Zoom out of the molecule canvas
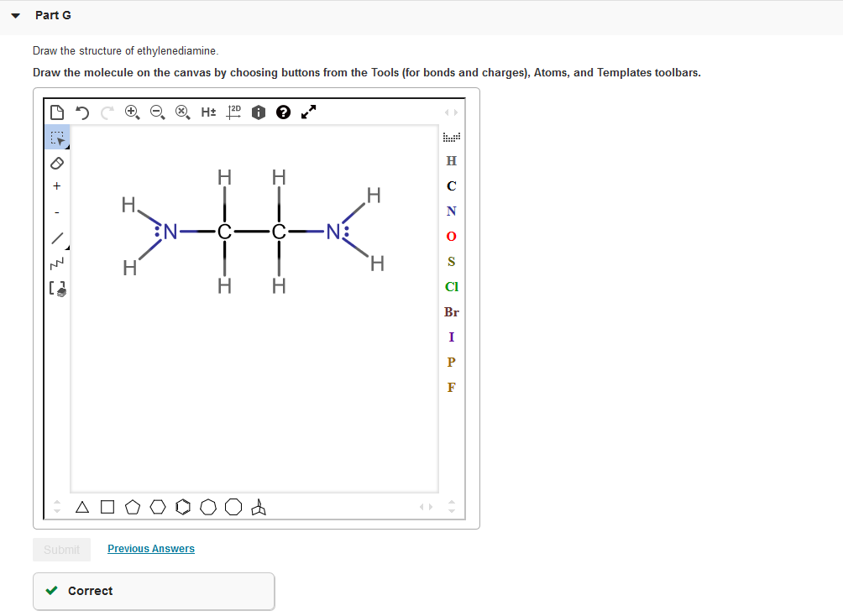Viewport: 843px width, 616px height. click(x=158, y=112)
